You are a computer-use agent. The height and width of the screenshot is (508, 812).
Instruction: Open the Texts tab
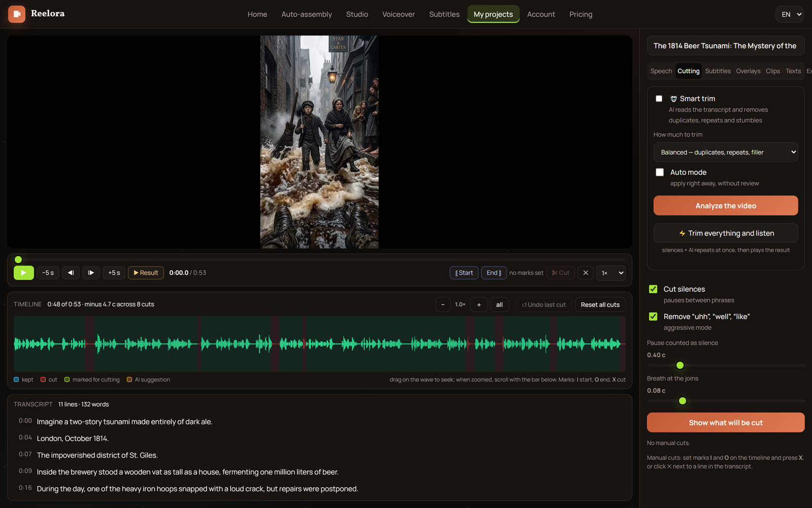click(x=793, y=71)
